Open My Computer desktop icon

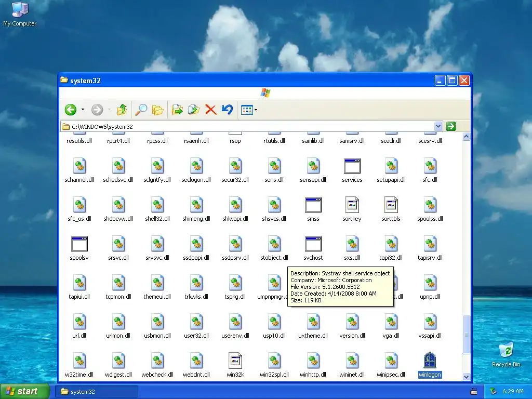(20, 14)
